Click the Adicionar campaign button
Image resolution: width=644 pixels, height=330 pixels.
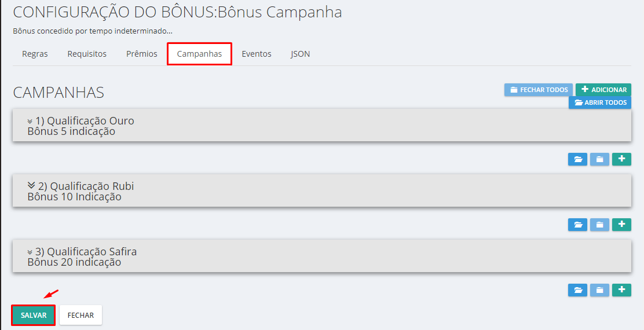pos(603,90)
